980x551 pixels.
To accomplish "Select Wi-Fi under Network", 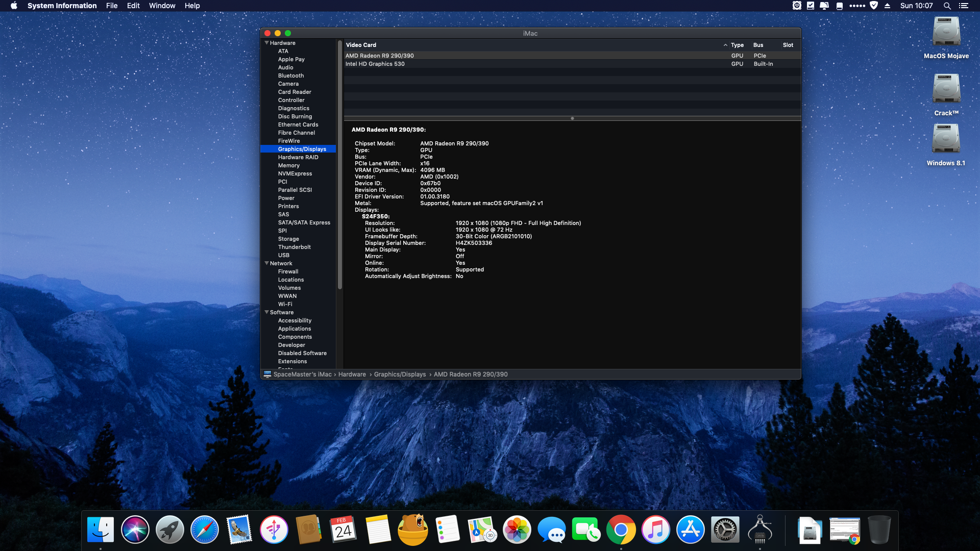I will (285, 304).
